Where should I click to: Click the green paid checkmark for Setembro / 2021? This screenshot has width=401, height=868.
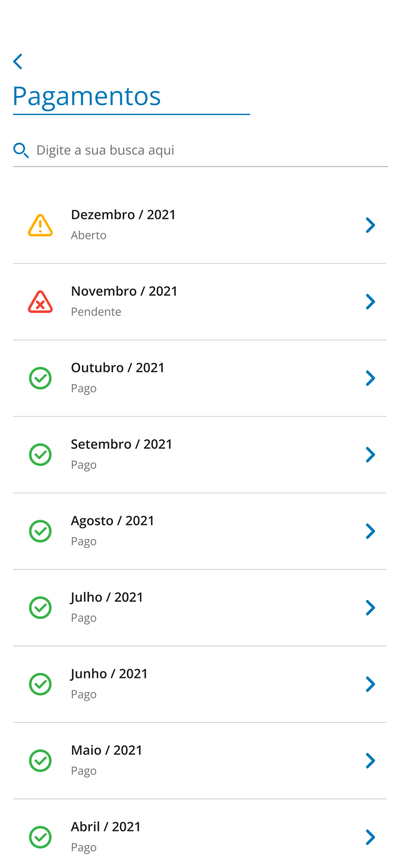click(x=41, y=454)
